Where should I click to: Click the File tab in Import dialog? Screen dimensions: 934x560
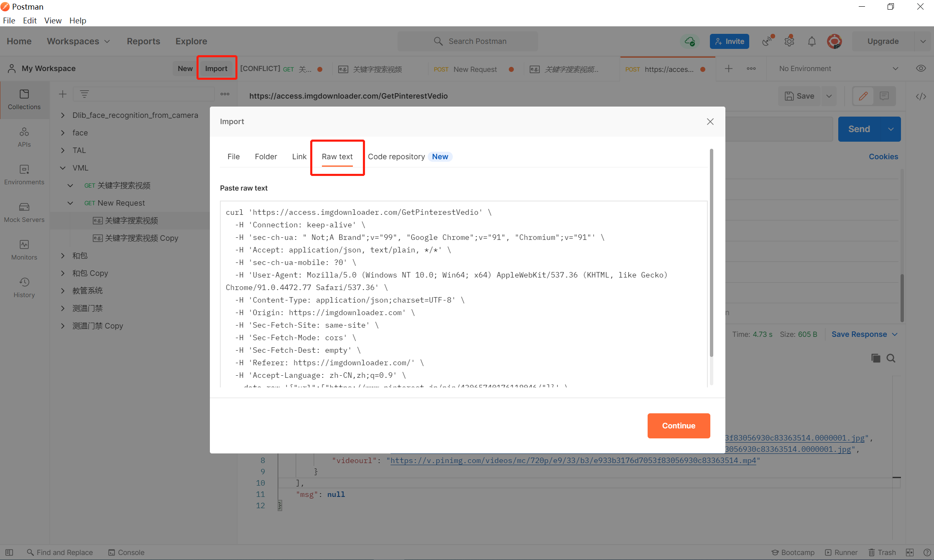click(x=234, y=156)
